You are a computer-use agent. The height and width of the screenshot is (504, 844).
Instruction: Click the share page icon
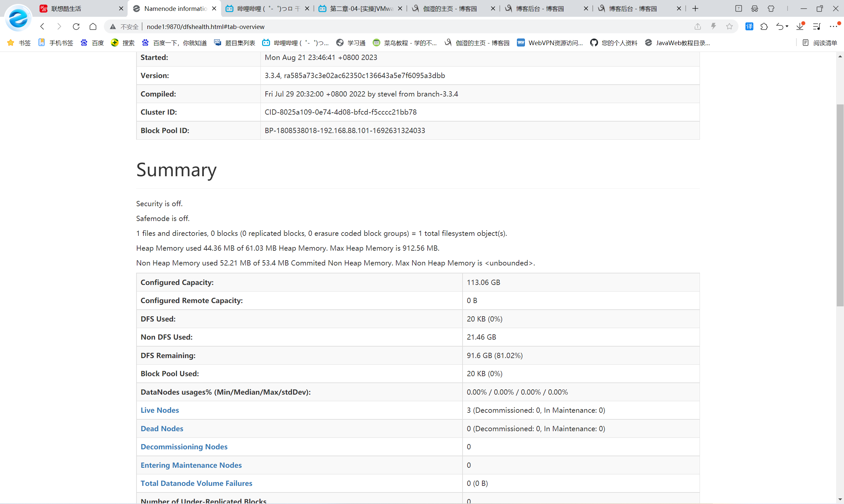[x=698, y=26]
